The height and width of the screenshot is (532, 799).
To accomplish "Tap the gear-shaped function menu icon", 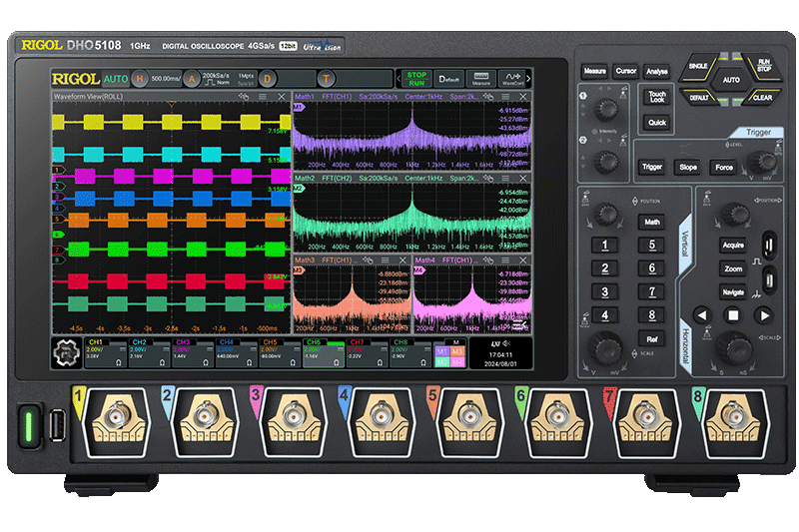I will click(x=68, y=354).
